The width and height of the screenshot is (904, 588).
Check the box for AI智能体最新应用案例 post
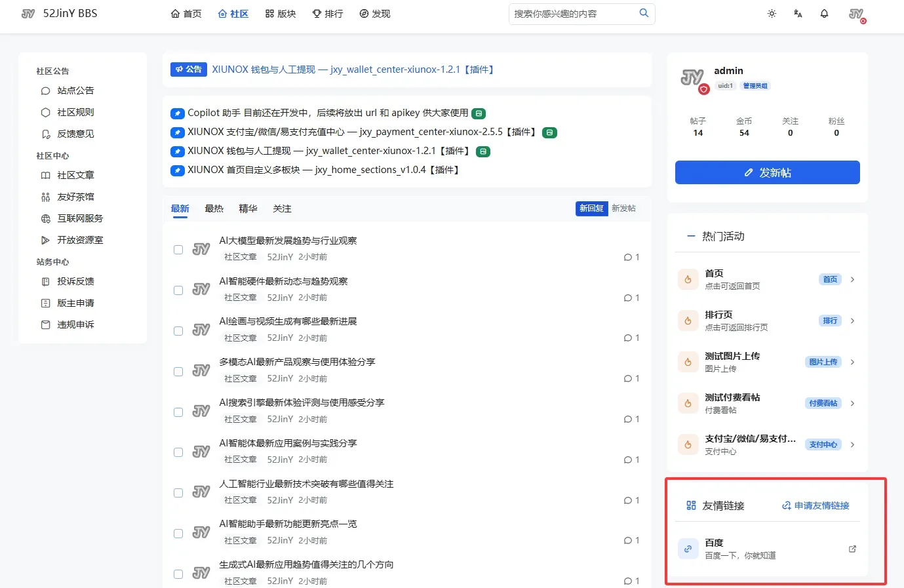[178, 452]
